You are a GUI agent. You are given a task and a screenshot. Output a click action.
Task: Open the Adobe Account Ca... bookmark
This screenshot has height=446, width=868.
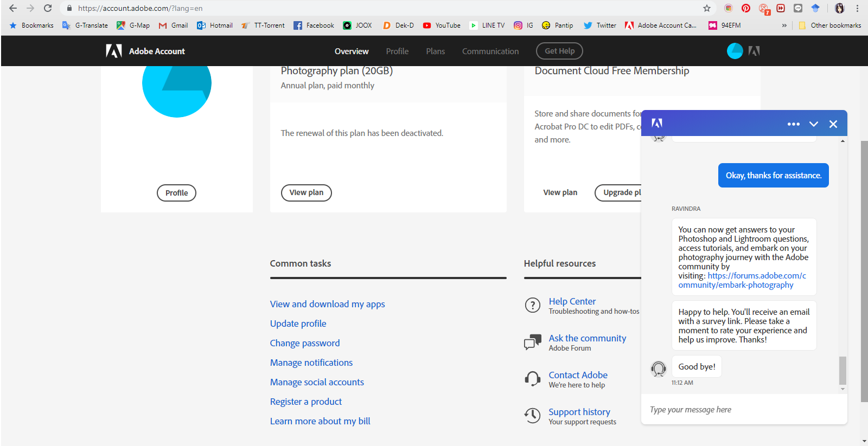[x=661, y=25]
